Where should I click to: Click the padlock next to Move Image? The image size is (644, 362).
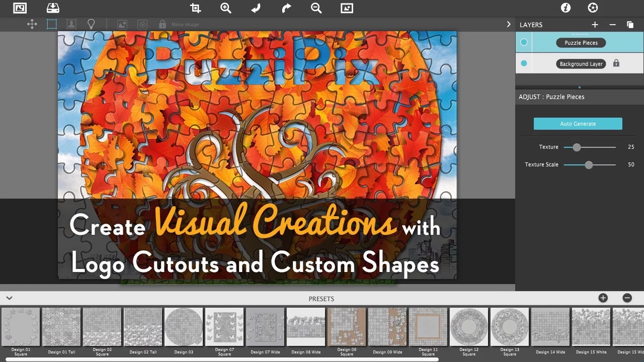coord(162,24)
